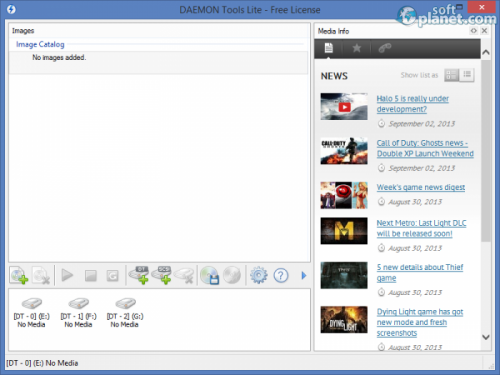Close the Media Info panel

(x=484, y=31)
